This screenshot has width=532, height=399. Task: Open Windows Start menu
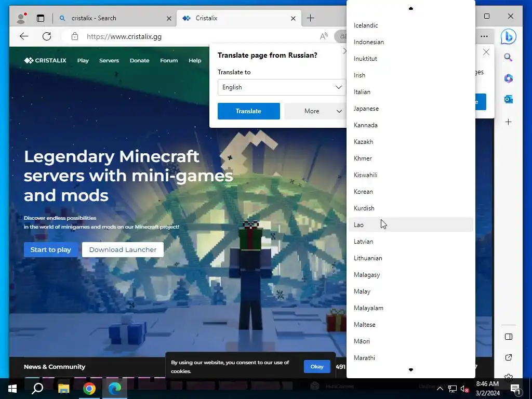(12, 389)
